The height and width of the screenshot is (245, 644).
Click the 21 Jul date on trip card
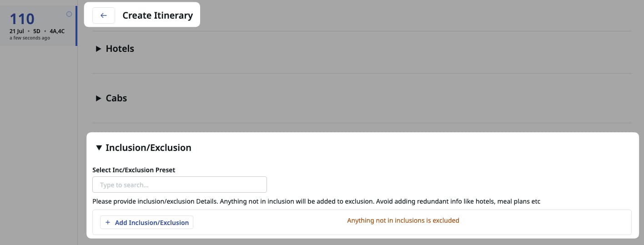16,31
